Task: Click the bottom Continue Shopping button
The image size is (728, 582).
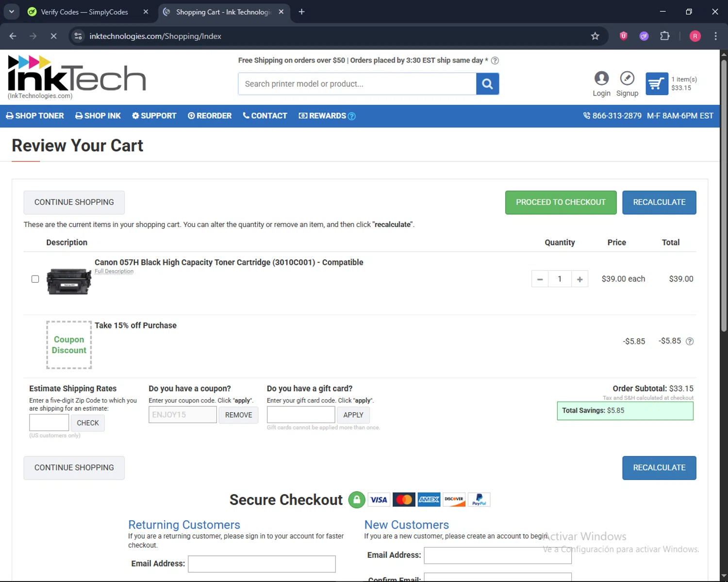Action: click(74, 468)
